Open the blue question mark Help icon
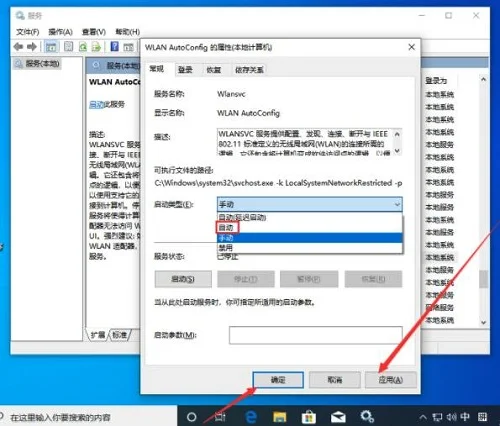Viewport: 500px width, 426px height. pos(114,46)
